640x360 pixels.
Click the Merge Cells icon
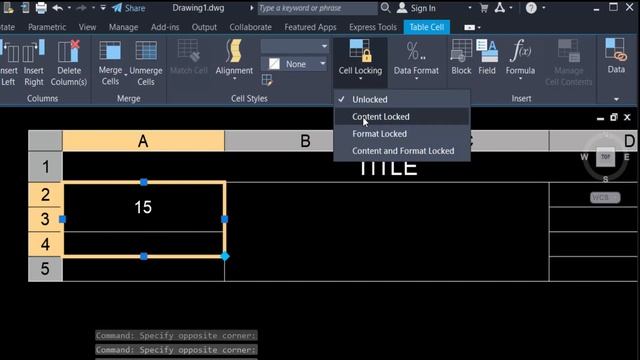tap(110, 51)
